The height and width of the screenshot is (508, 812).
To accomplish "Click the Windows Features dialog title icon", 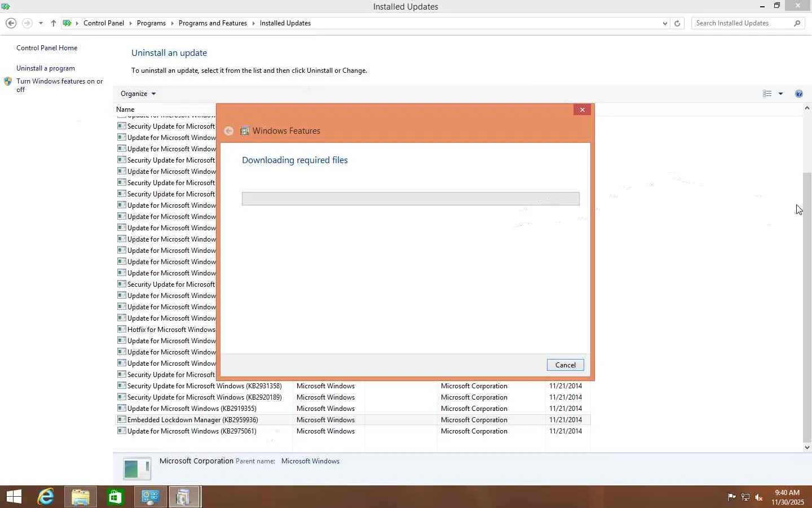I will tap(245, 131).
